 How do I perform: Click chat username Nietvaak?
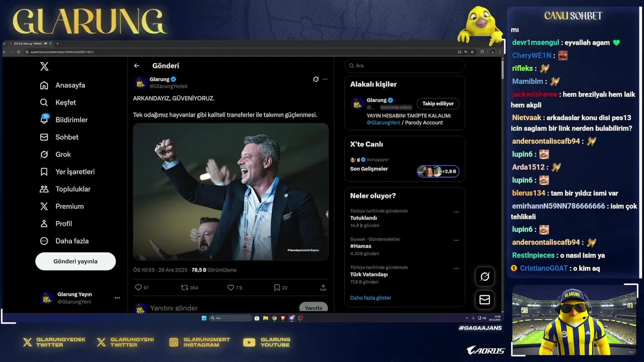tap(526, 118)
